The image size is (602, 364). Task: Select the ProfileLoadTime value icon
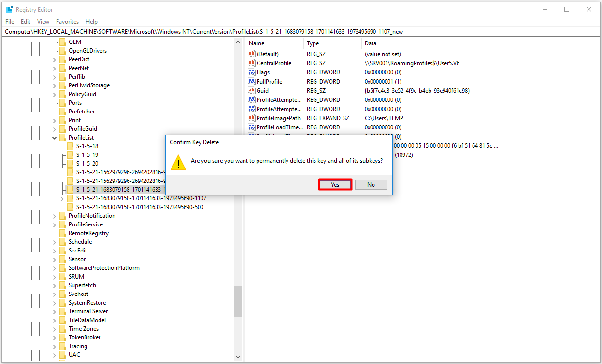pyautogui.click(x=251, y=127)
